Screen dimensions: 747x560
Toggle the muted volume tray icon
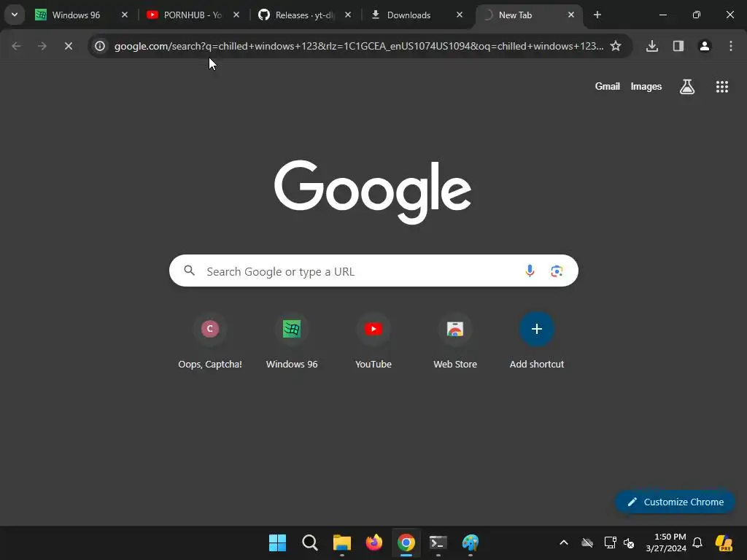pyautogui.click(x=628, y=542)
